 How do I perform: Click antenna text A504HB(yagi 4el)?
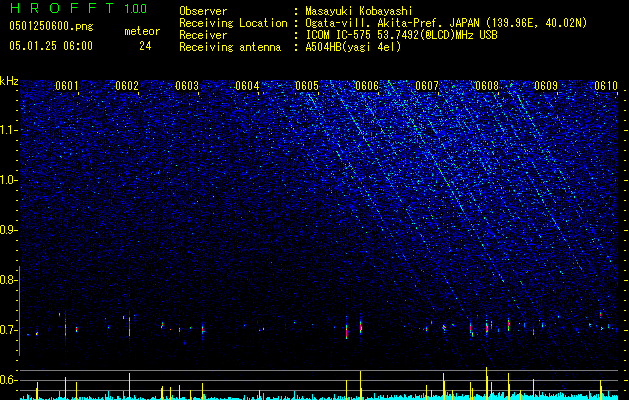point(353,47)
